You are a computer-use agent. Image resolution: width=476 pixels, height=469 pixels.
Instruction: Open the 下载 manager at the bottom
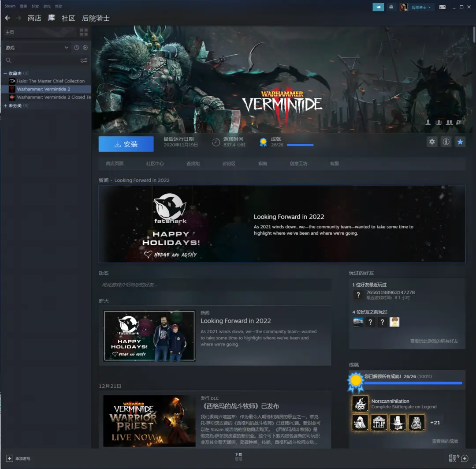[x=238, y=457]
